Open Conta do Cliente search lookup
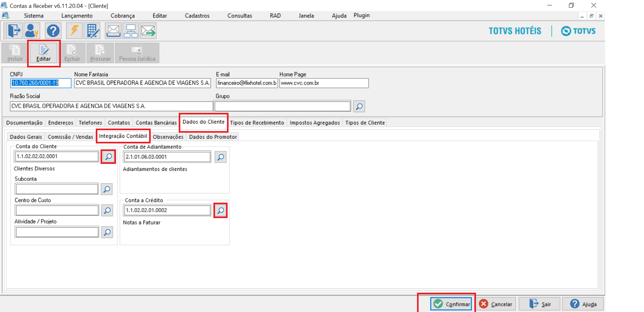Image resolution: width=644 pixels, height=312 pixels. point(108,157)
